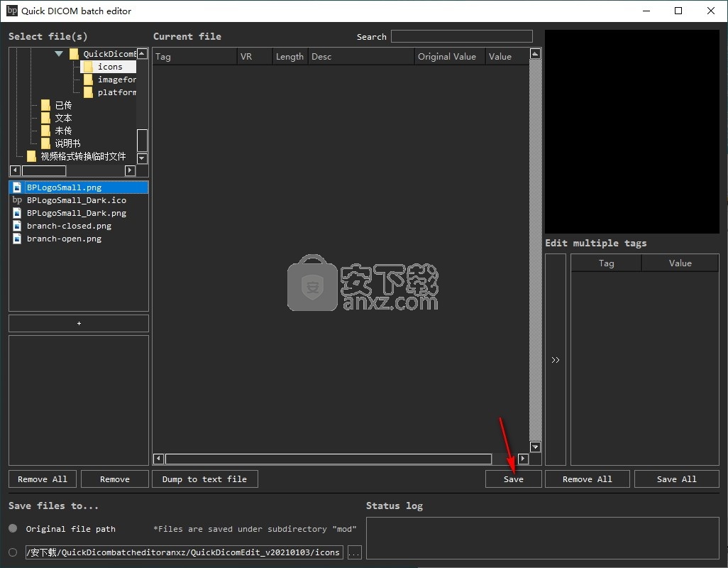The height and width of the screenshot is (568, 728).
Task: Click the + add files button
Action: click(79, 323)
